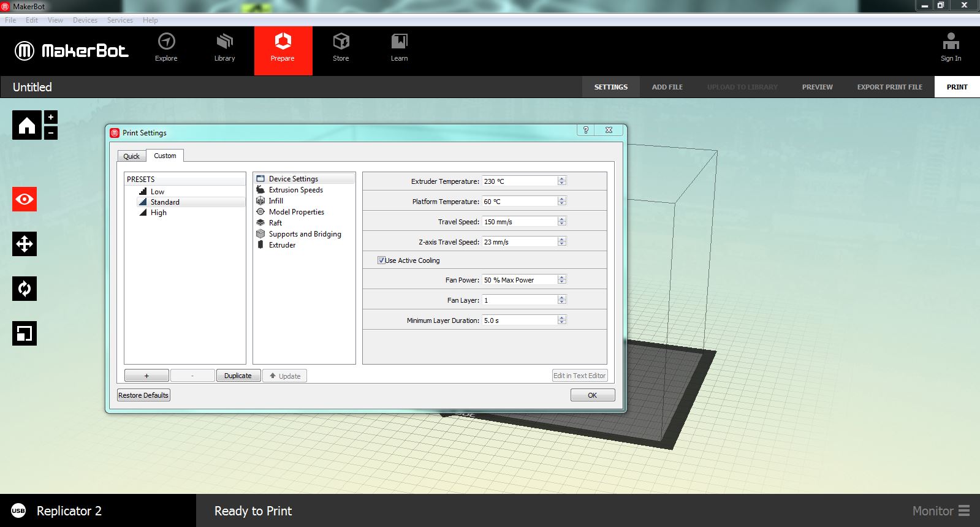Open the Devices menu
Screen dimensions: 980x527
(85, 20)
